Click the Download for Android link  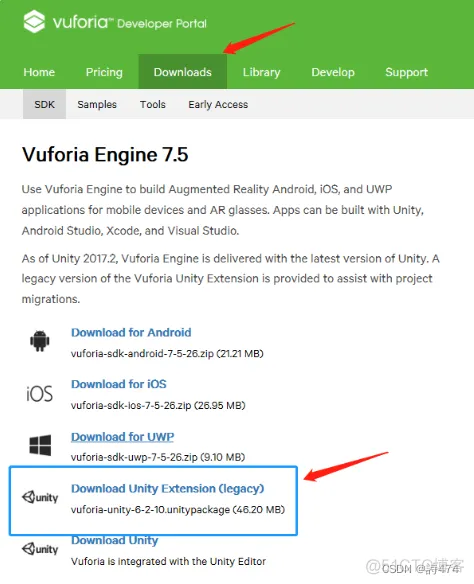[x=131, y=332]
